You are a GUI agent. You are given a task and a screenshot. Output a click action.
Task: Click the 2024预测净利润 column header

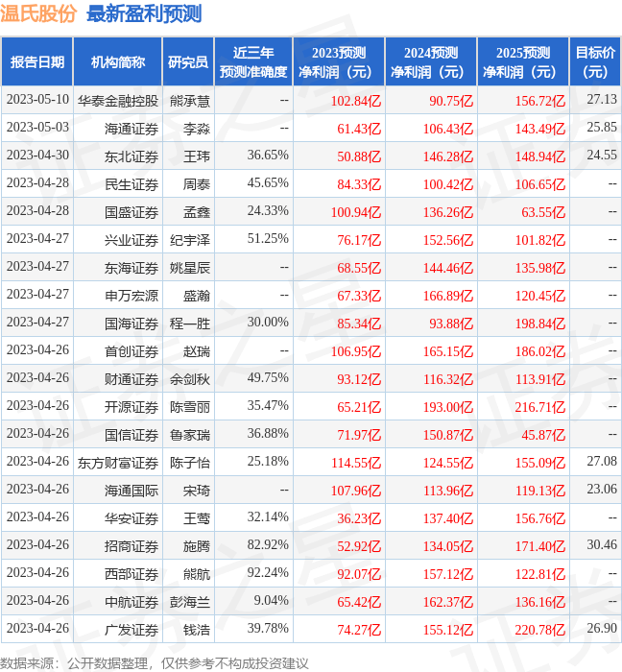coord(431,62)
